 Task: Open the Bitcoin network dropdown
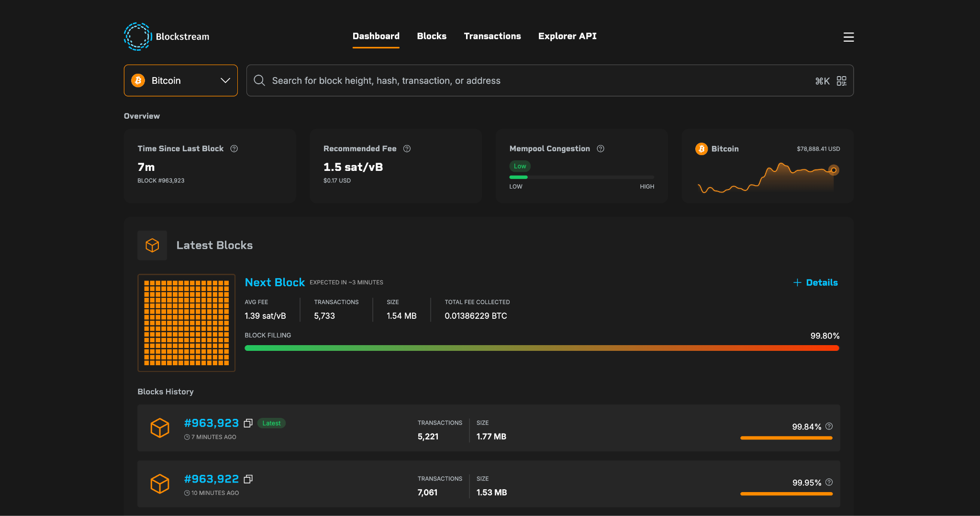181,80
